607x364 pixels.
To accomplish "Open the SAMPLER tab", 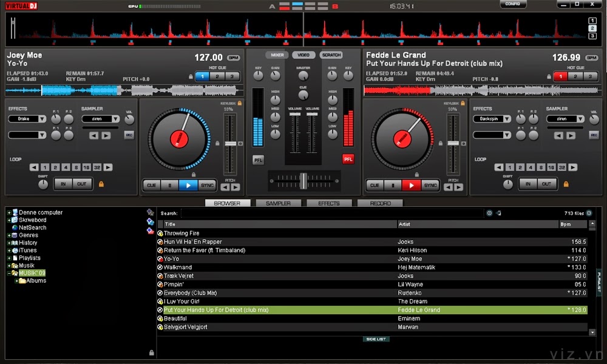I will click(x=278, y=203).
